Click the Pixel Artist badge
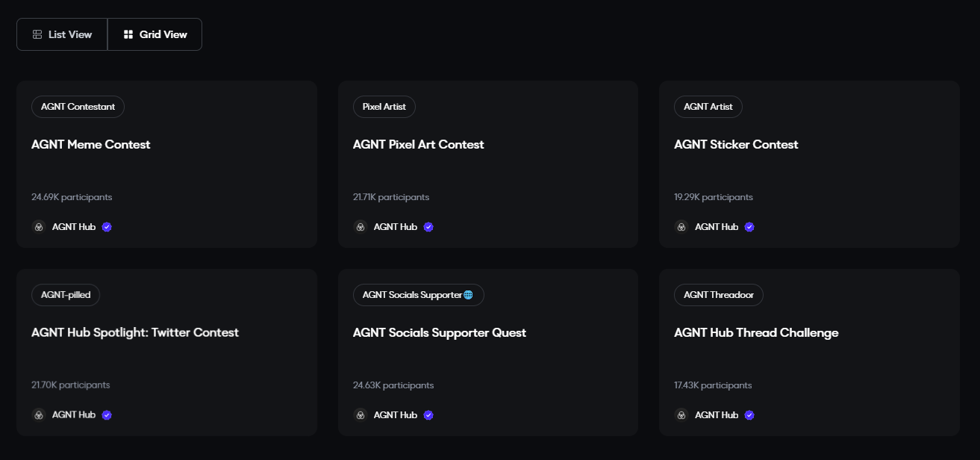 [384, 107]
